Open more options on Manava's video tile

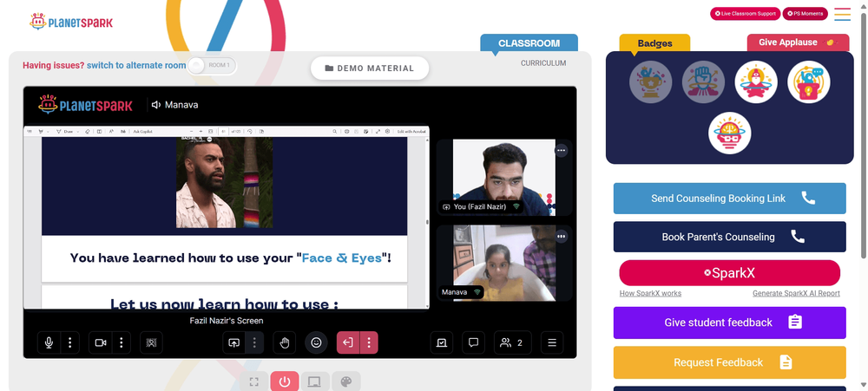tap(562, 237)
